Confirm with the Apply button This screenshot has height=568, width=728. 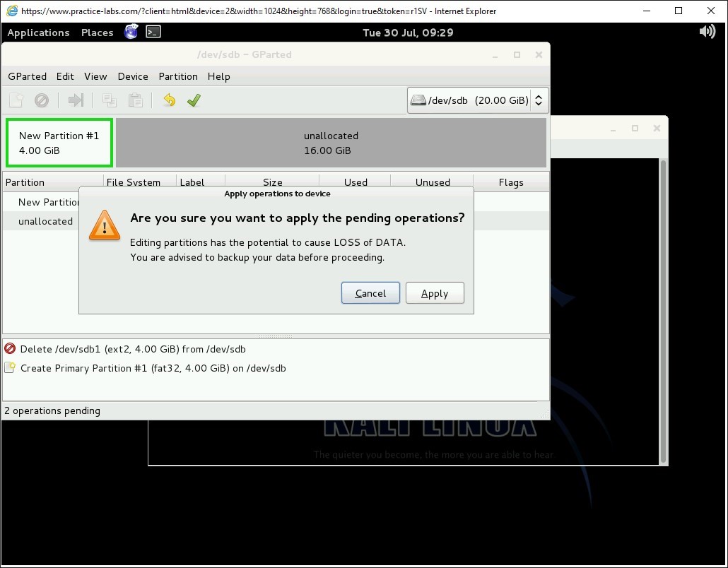[x=435, y=293]
